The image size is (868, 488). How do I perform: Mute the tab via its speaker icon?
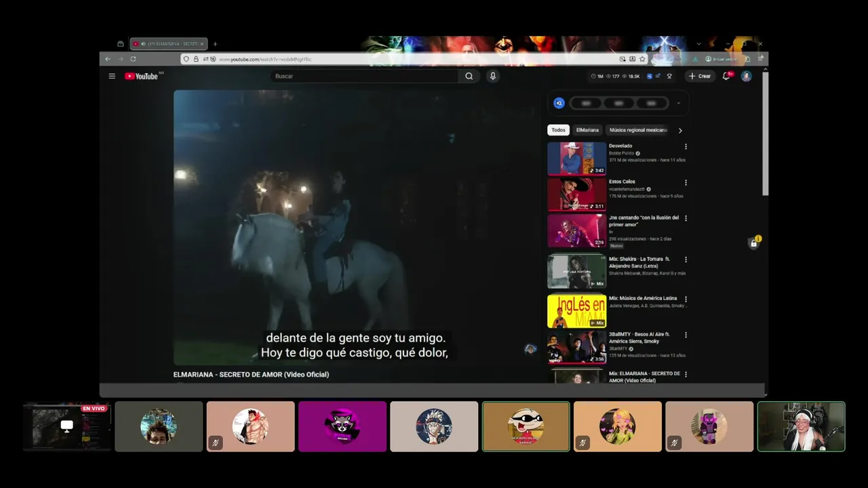(142, 44)
